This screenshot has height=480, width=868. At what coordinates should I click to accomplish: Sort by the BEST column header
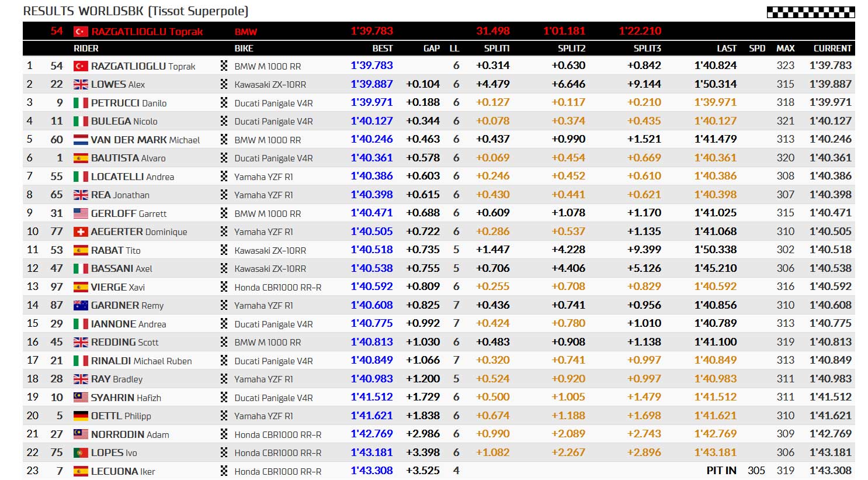point(383,49)
